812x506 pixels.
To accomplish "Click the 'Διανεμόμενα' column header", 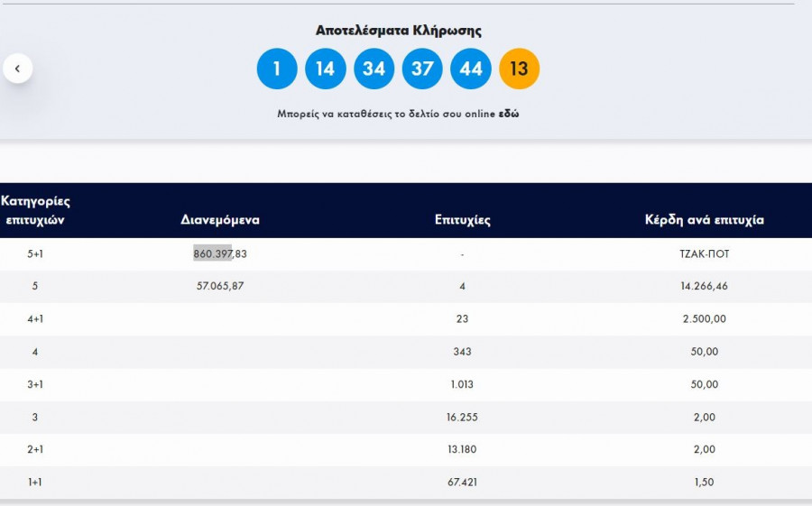I will pos(220,220).
